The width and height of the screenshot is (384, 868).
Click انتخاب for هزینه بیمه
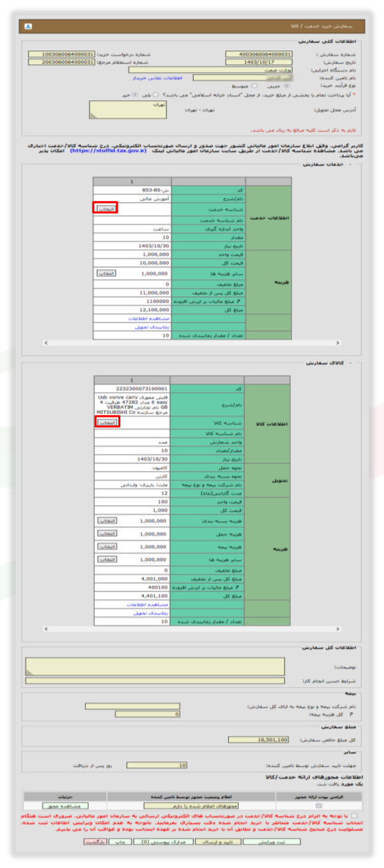tap(106, 547)
